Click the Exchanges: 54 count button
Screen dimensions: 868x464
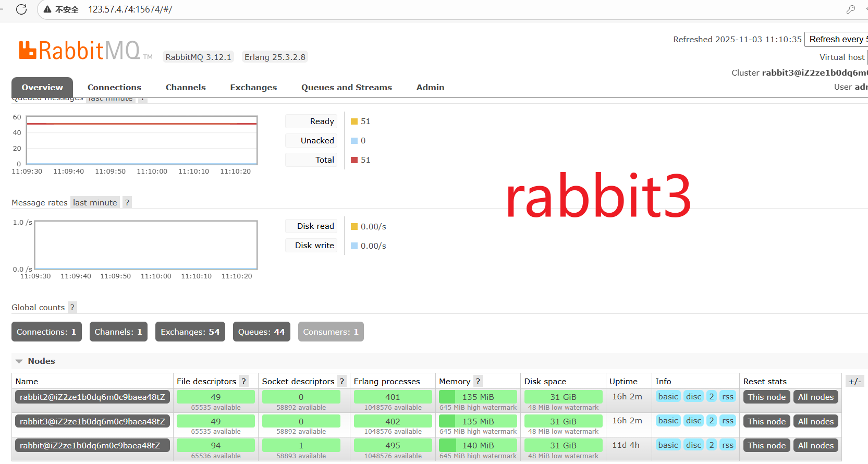coord(190,332)
